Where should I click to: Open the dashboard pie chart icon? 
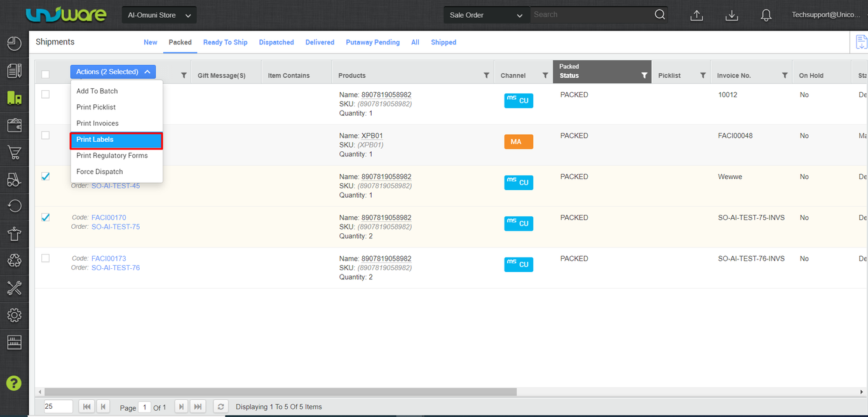(x=14, y=43)
